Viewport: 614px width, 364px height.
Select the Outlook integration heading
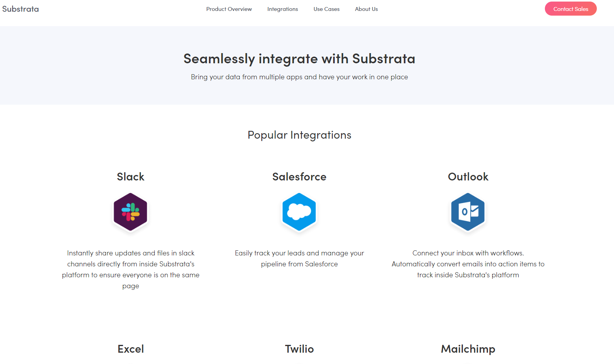pos(468,177)
